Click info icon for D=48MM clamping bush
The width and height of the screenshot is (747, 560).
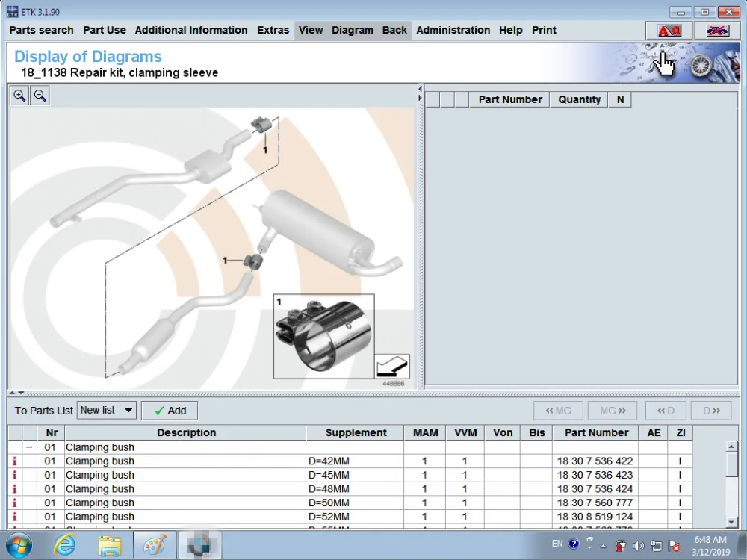point(14,488)
